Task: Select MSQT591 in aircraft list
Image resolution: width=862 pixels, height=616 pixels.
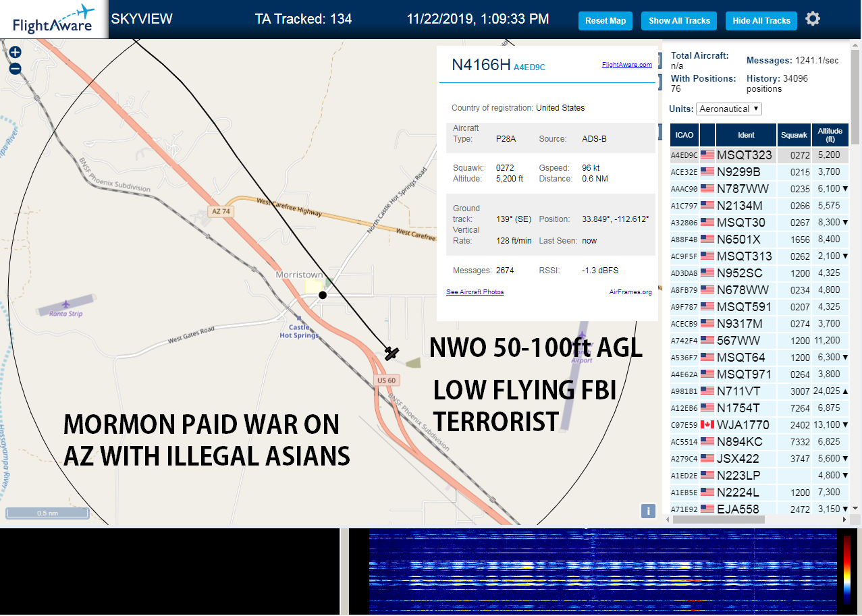Action: click(x=759, y=307)
